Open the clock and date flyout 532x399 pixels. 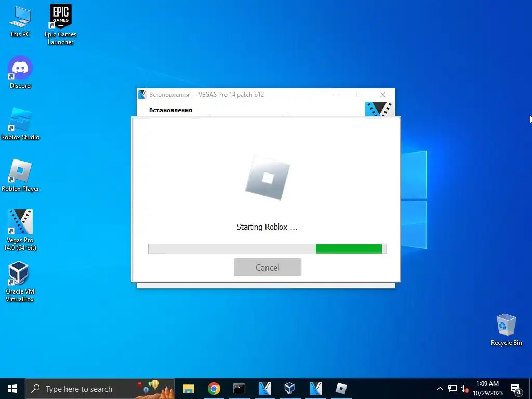[x=487, y=389]
